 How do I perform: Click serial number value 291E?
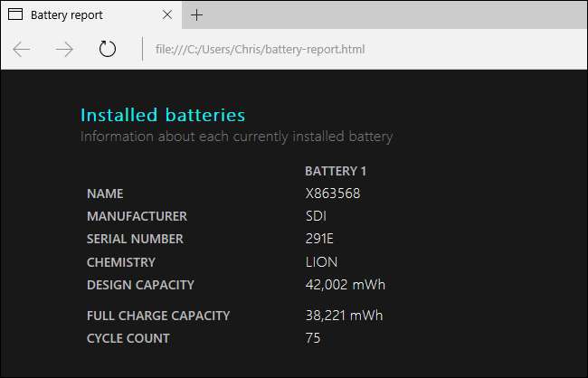point(321,239)
